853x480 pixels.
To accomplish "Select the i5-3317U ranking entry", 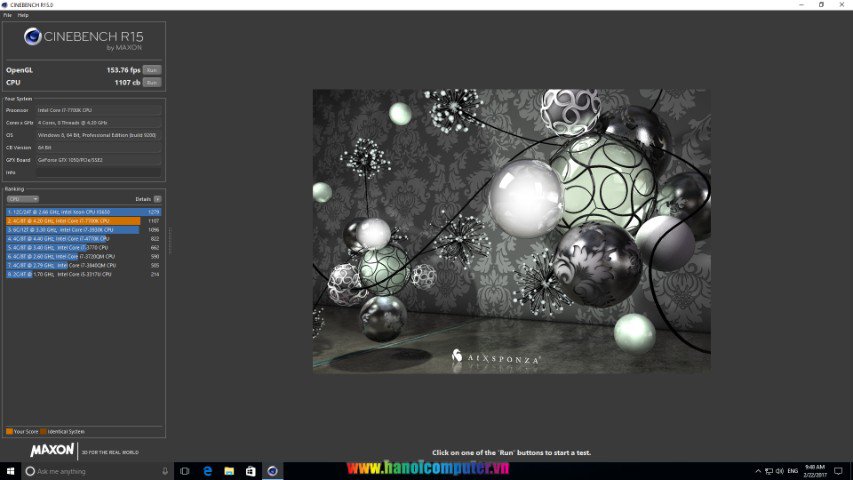I will (x=83, y=274).
